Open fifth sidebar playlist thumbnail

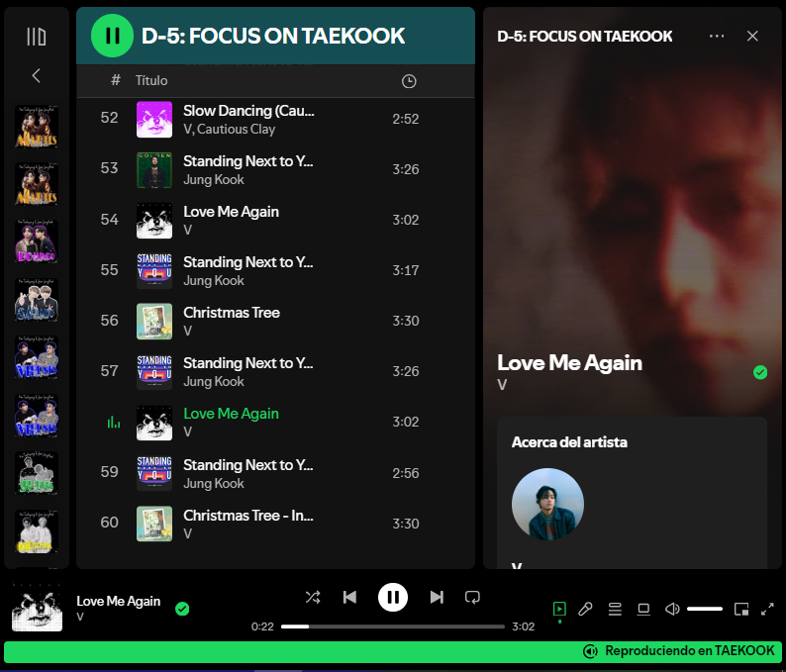coord(37,357)
